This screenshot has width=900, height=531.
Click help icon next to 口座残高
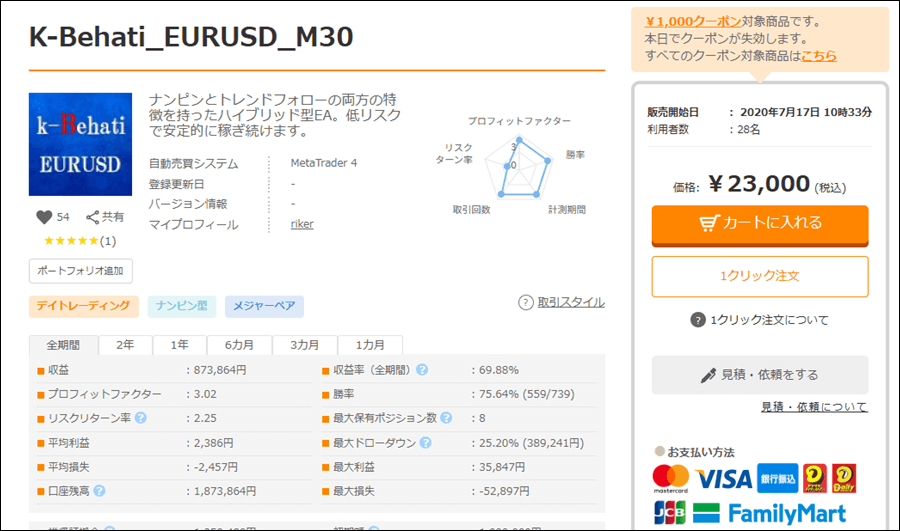(100, 490)
